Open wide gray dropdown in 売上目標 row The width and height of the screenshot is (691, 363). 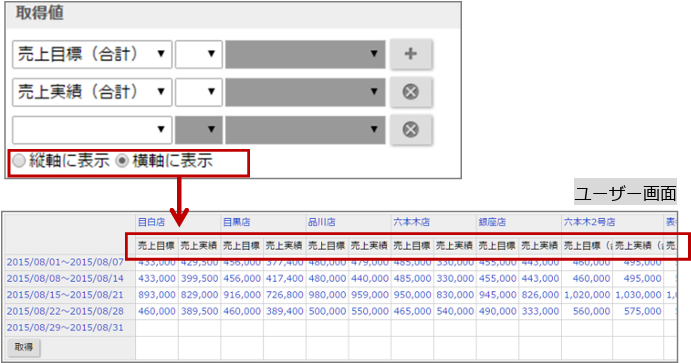305,54
